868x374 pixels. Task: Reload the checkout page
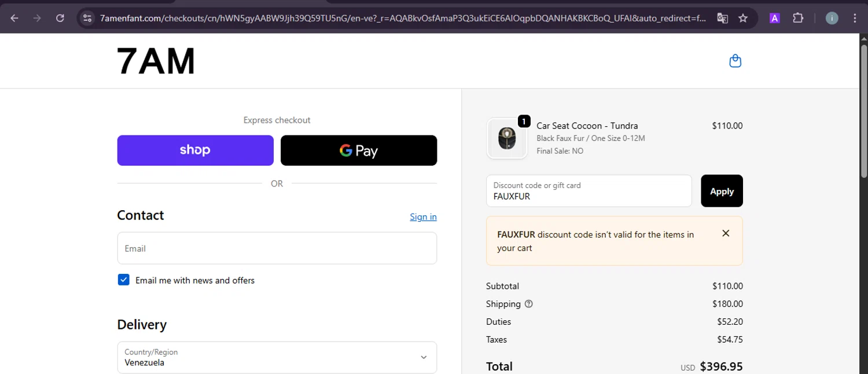point(60,18)
